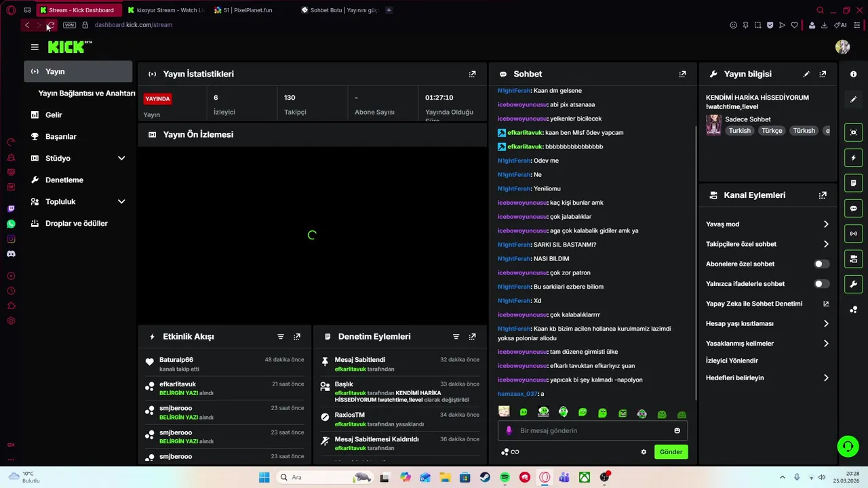Click the pencil icon in right sidebar
868x488 pixels.
tap(853, 99)
